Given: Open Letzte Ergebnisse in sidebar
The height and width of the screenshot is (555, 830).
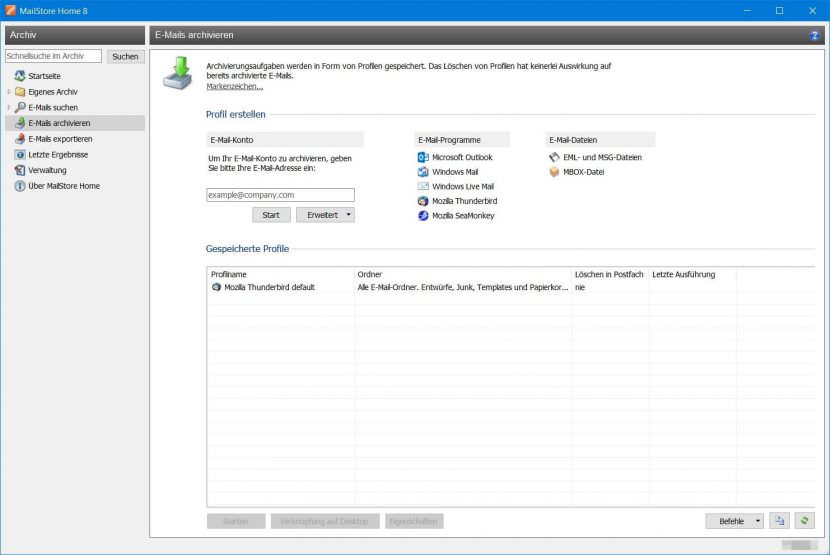Looking at the screenshot, I should [58, 155].
